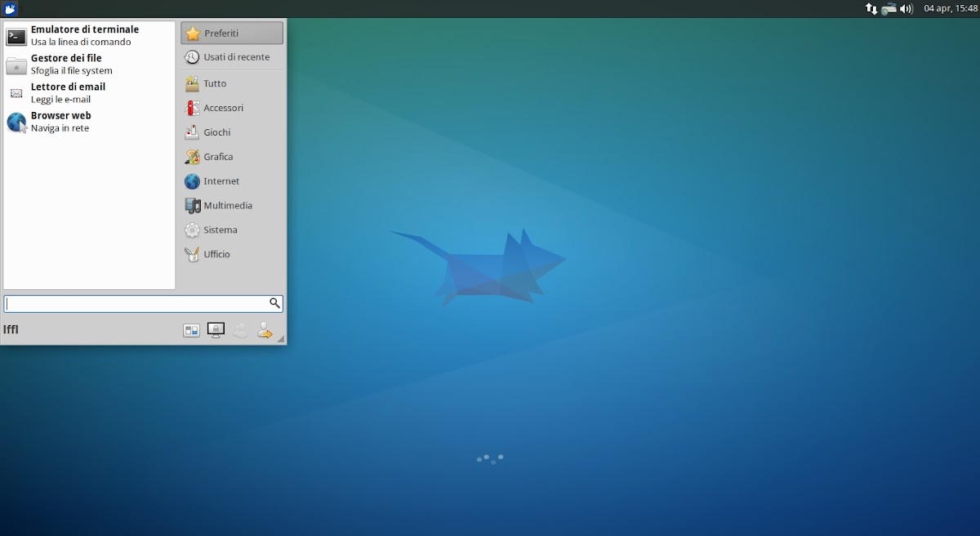Launch Emulatore di terminale
The image size is (980, 536).
click(84, 35)
